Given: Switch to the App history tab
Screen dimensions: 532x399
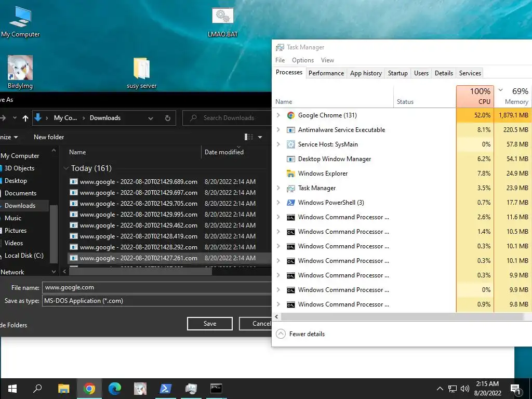Looking at the screenshot, I should pos(366,73).
